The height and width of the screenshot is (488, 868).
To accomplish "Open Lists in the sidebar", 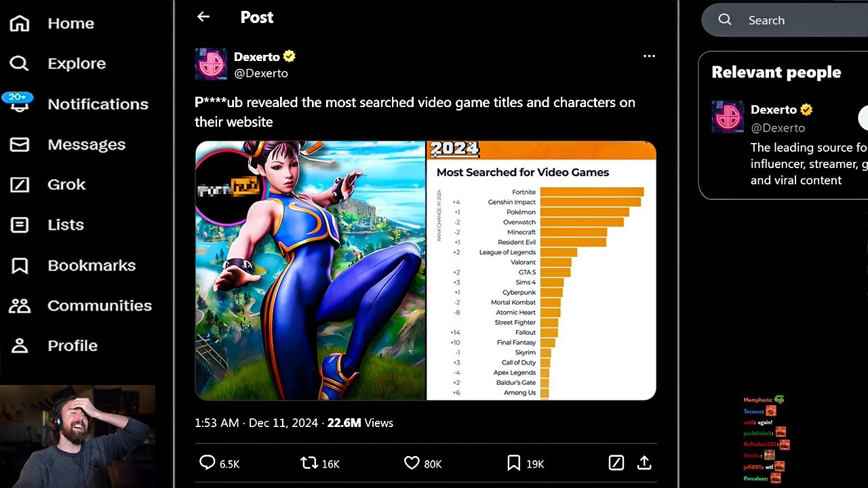I will point(47,225).
